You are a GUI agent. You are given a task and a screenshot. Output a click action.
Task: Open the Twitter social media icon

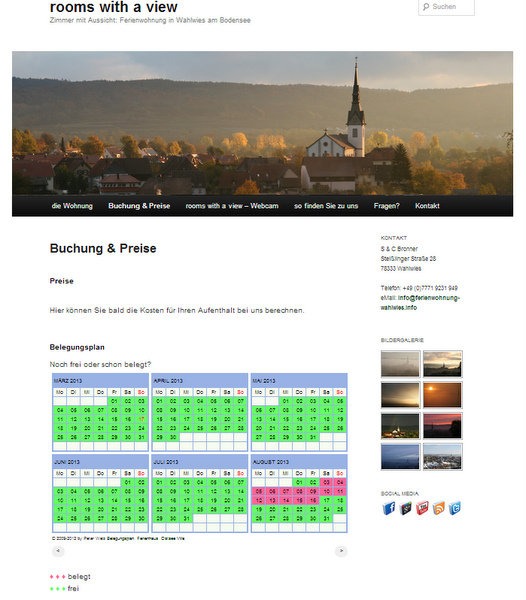(x=455, y=508)
